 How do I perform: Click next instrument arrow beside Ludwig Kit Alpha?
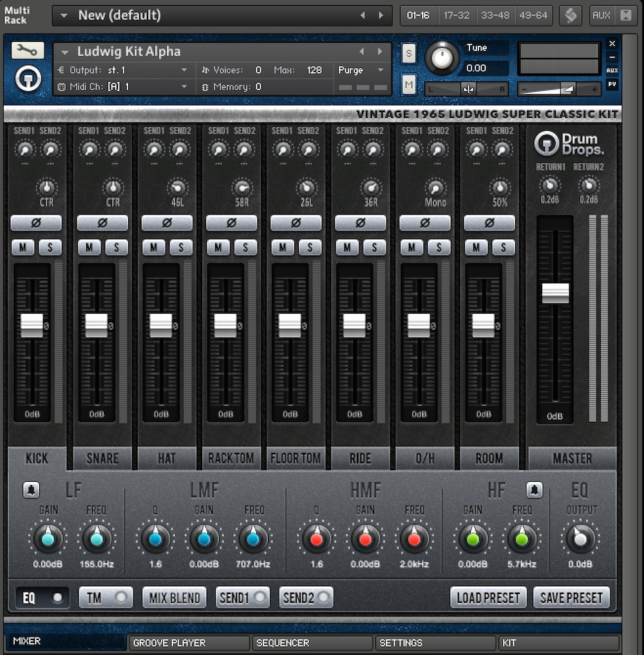click(380, 52)
